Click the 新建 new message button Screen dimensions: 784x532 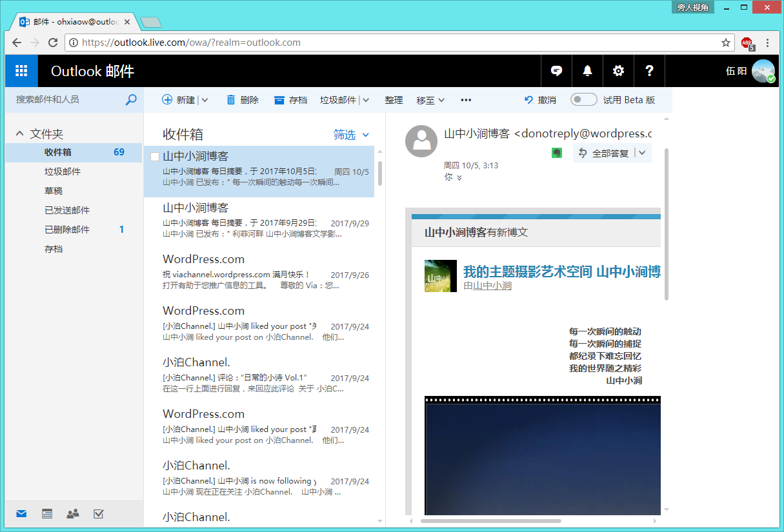179,100
